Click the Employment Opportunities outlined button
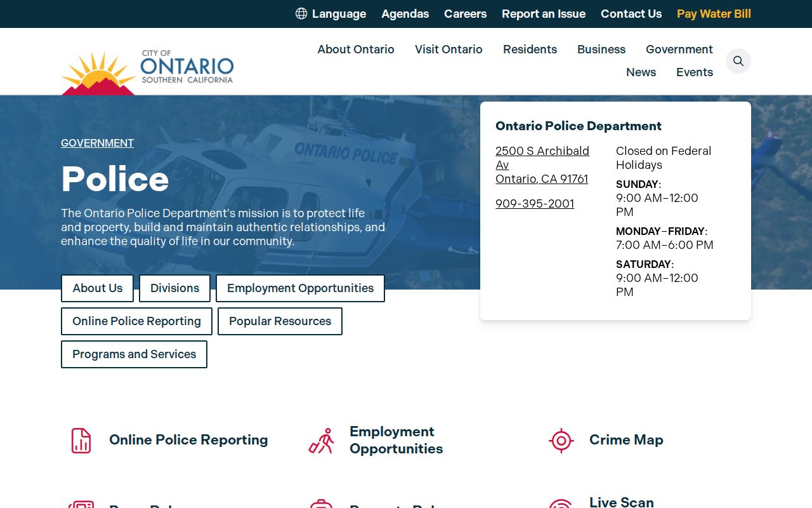Image resolution: width=812 pixels, height=508 pixels. pos(300,288)
